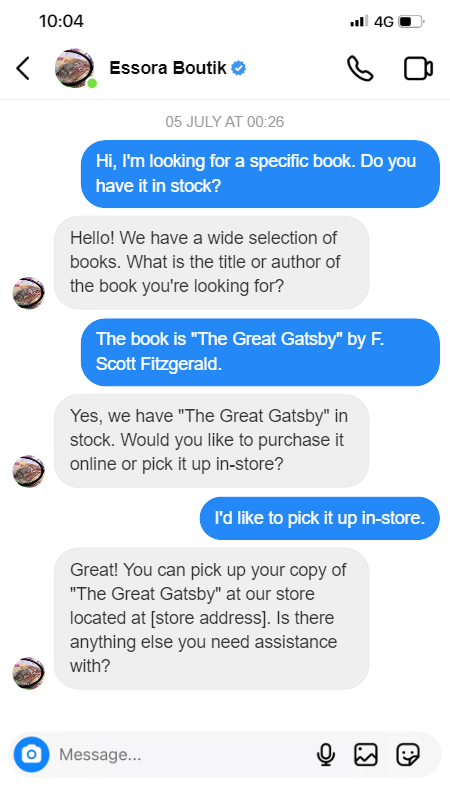This screenshot has width=450, height=796.
Task: Tap the Essora Boutik name in header
Action: (168, 68)
